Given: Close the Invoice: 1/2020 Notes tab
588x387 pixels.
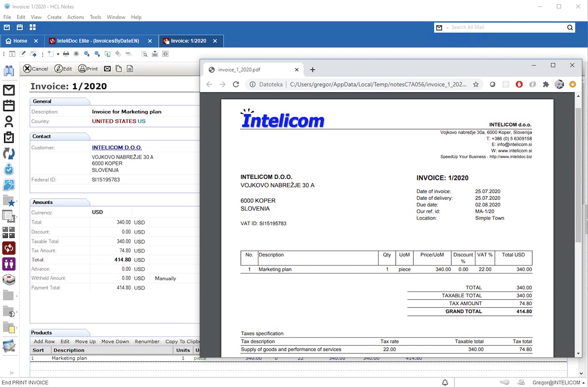Looking at the screenshot, I should (215, 41).
